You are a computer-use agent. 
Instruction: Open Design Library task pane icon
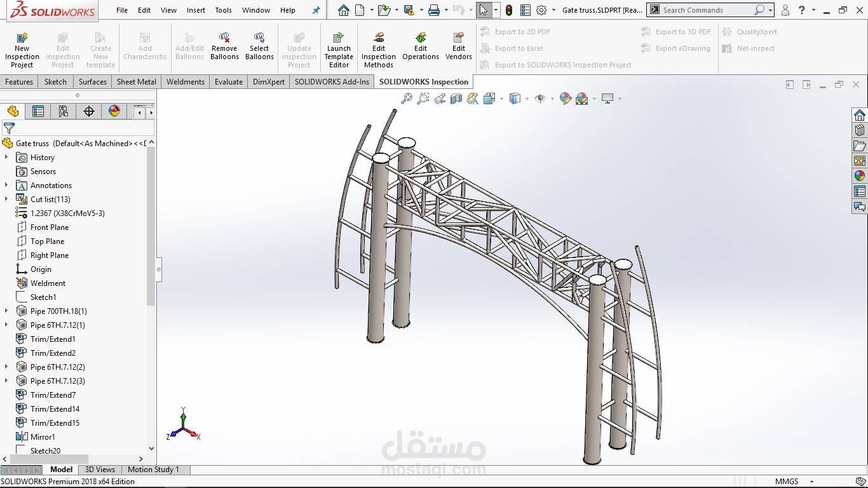tap(860, 130)
